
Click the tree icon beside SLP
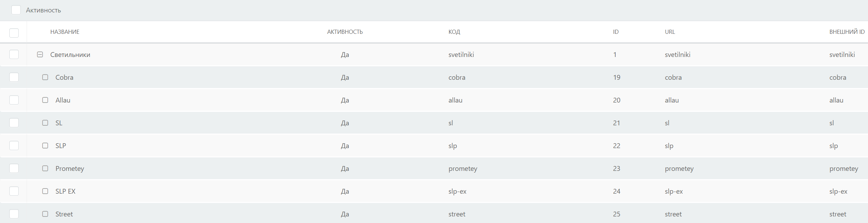tap(45, 146)
